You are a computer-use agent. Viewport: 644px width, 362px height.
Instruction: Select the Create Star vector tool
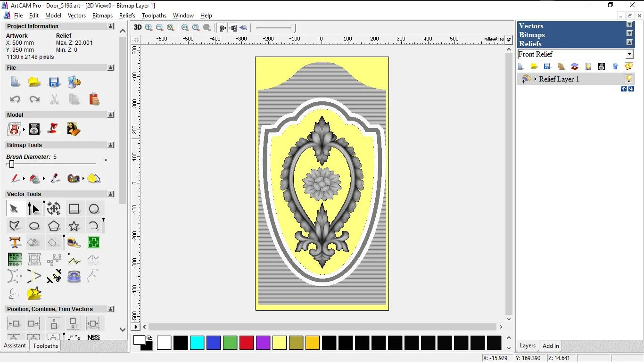click(x=74, y=226)
